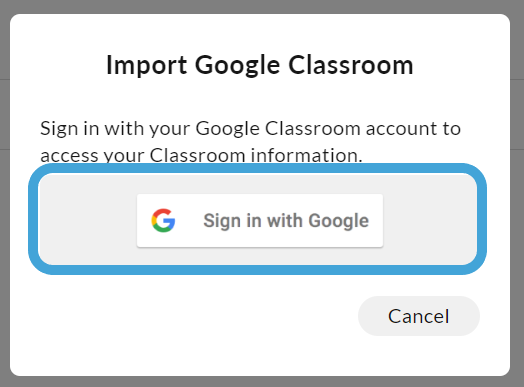
Task: Click the Sign in with Google label text
Action: [286, 221]
